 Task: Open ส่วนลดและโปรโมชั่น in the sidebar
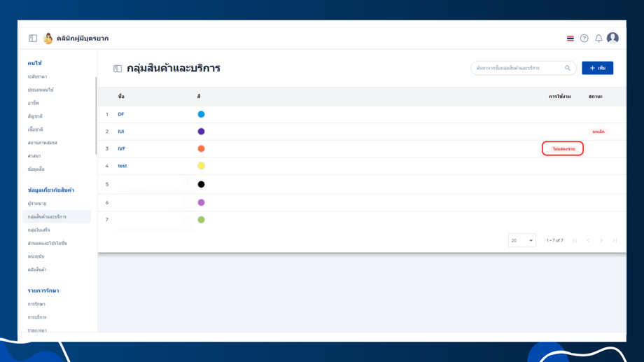coord(47,243)
